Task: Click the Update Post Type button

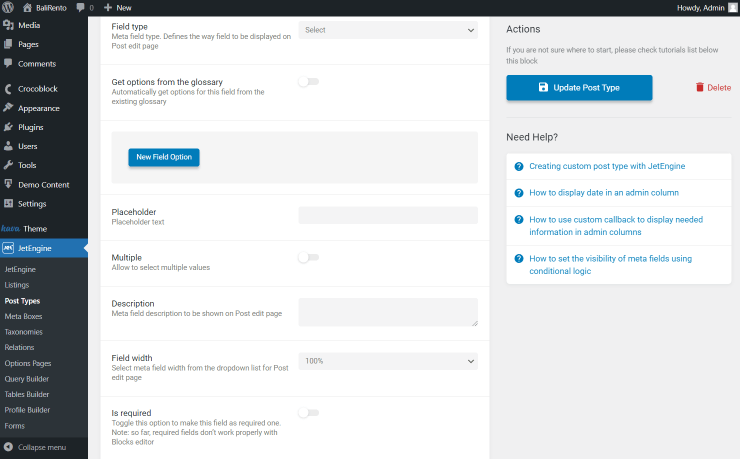Action: [x=579, y=87]
